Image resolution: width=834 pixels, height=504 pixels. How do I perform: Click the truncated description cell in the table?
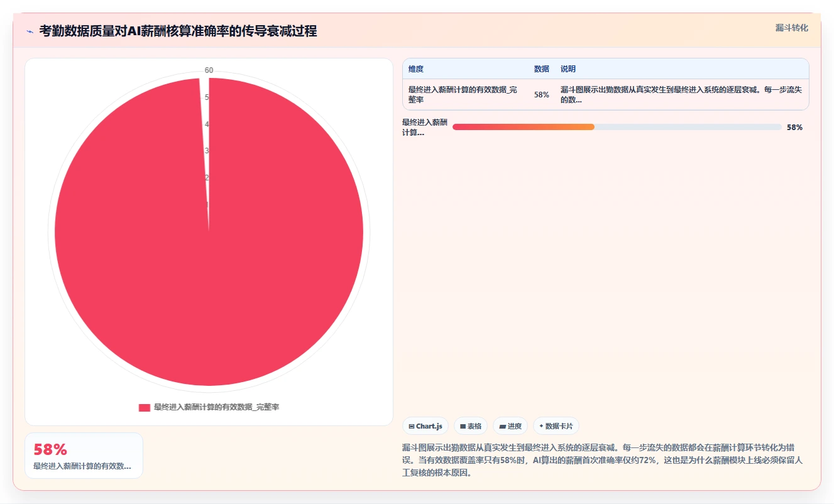pos(681,95)
